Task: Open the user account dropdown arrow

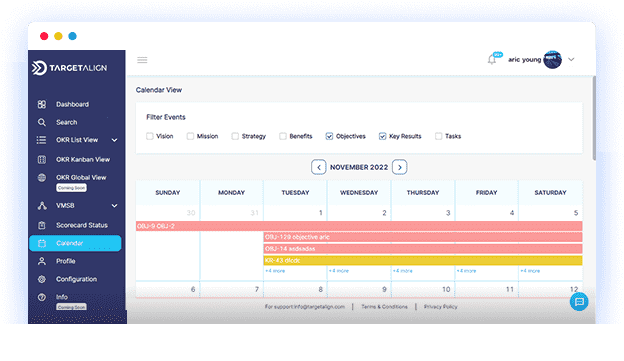Action: (x=571, y=60)
